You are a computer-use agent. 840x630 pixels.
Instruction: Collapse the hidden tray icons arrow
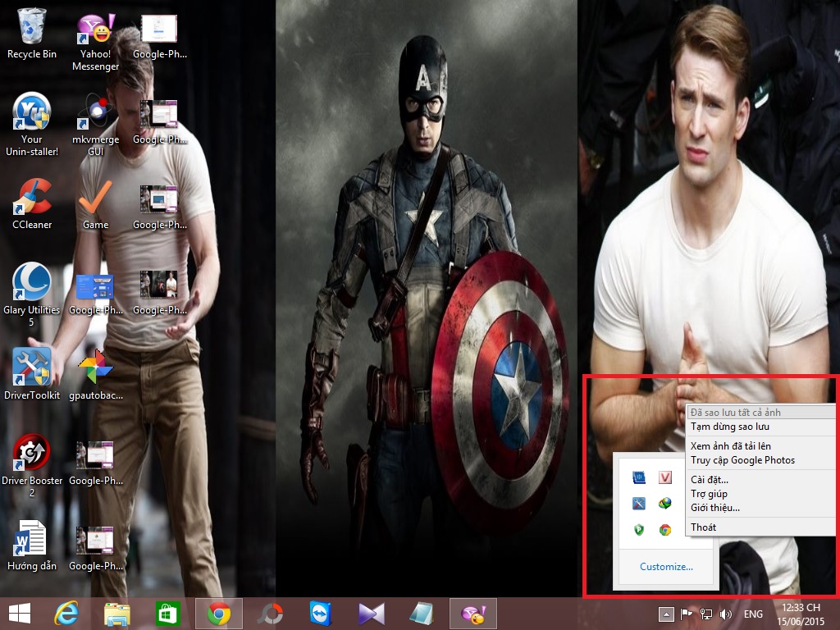click(667, 614)
